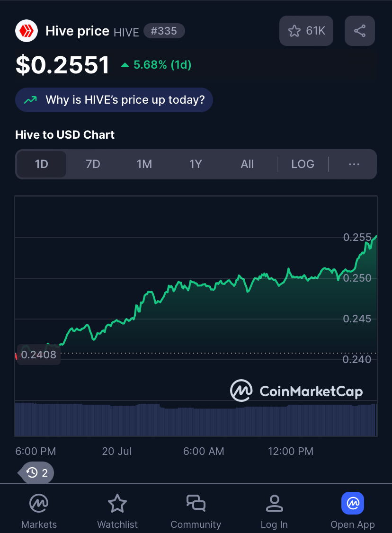Select the 1D chart range
The width and height of the screenshot is (392, 533).
coord(42,164)
